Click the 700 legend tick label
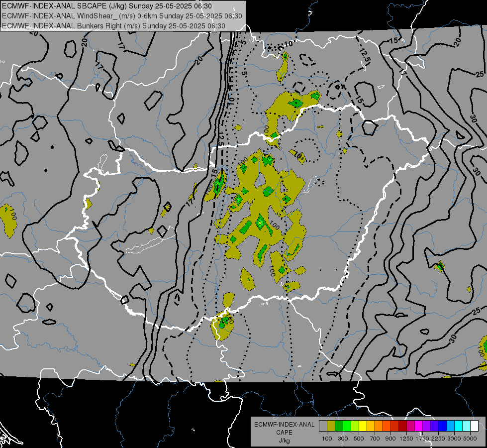The image size is (487, 448). [375, 439]
